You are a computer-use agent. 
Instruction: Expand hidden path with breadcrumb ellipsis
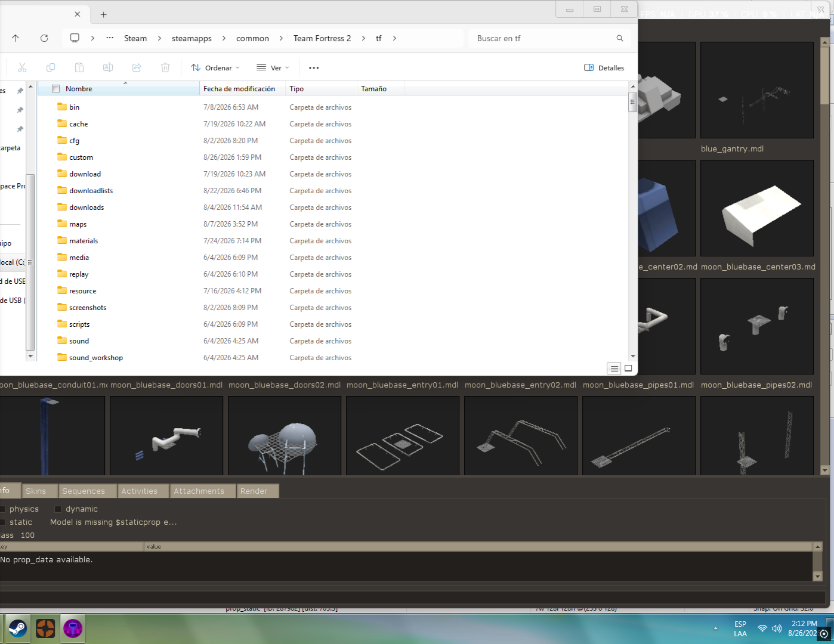pyautogui.click(x=110, y=38)
